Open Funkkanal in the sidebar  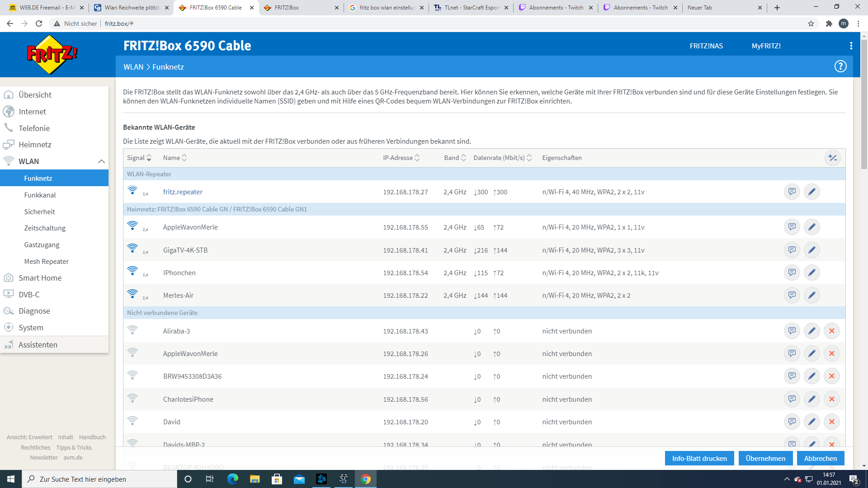pyautogui.click(x=40, y=195)
